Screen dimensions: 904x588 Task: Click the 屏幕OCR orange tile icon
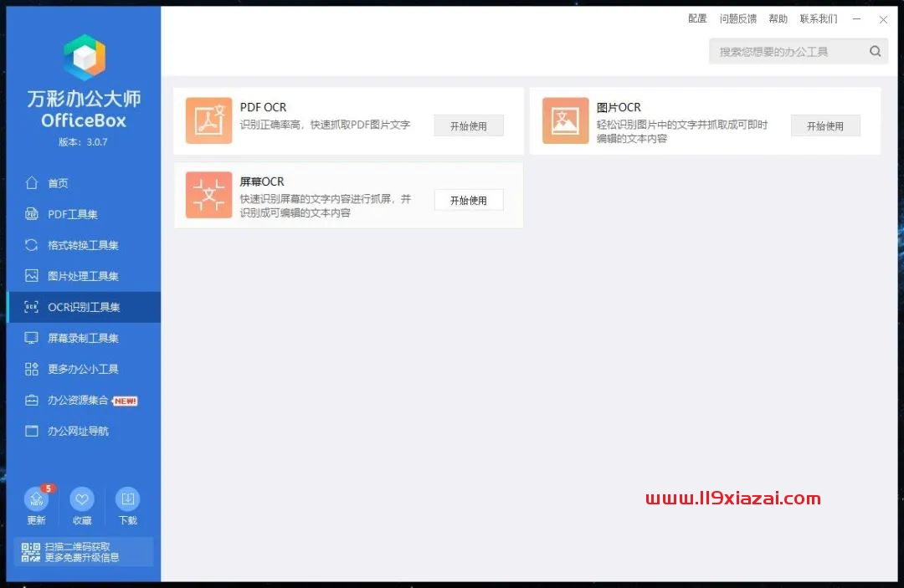tap(208, 195)
